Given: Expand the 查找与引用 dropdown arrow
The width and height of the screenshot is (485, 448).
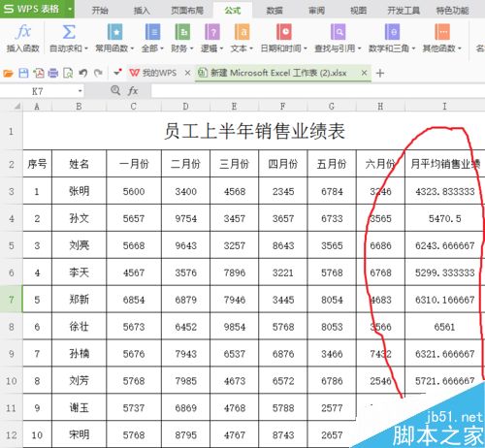Looking at the screenshot, I should [x=360, y=48].
